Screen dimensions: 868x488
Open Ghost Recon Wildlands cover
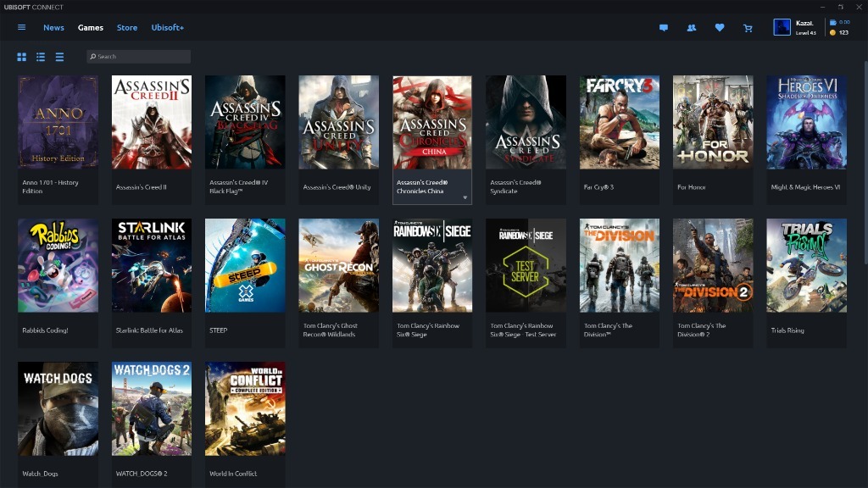tap(339, 265)
